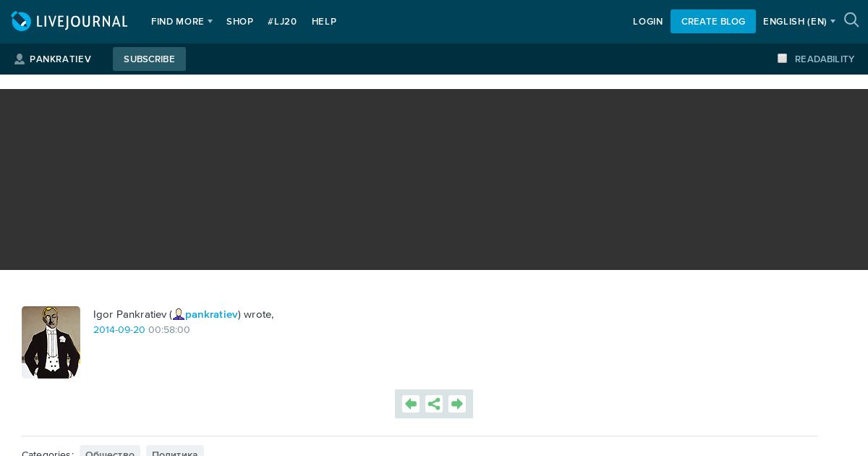Open the pankratiev author profile link

[211, 315]
